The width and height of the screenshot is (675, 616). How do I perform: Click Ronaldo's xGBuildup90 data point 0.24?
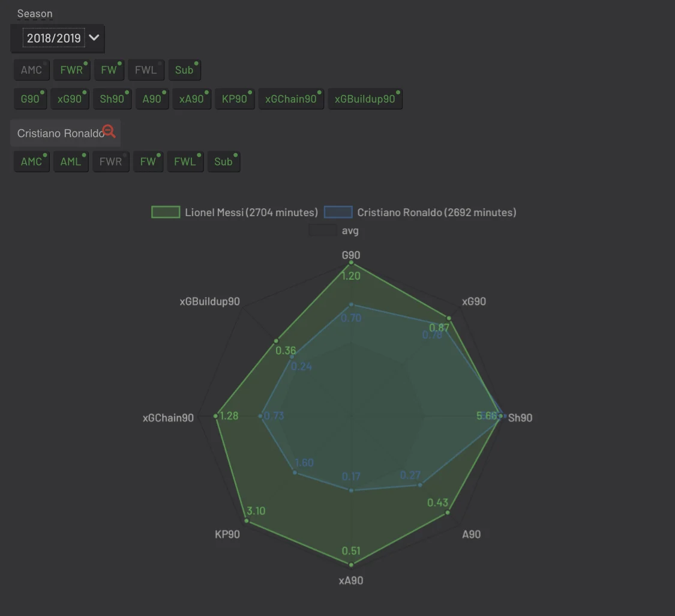pos(292,357)
